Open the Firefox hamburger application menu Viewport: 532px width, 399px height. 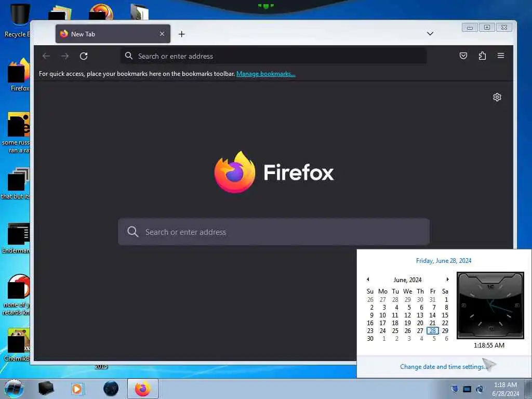[501, 56]
